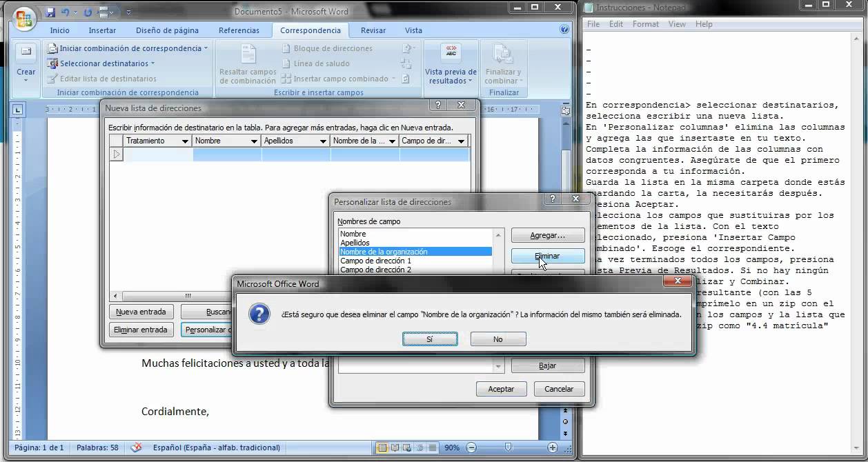868x462 pixels.
Task: Click the spell check status bar icon
Action: 136,448
